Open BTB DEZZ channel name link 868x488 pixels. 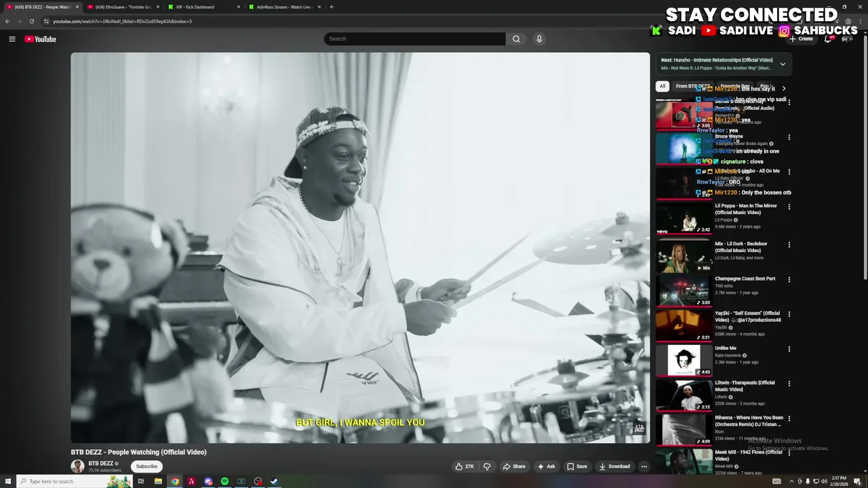click(100, 464)
